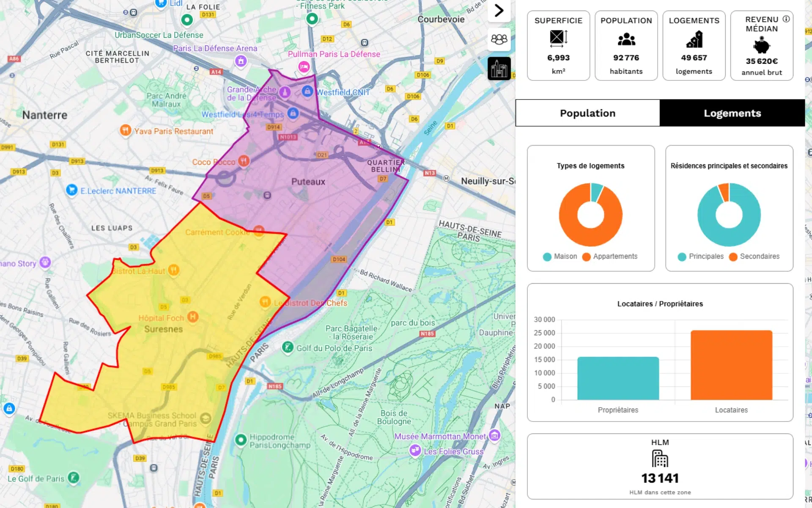Click the orange Appartements color dot
This screenshot has width=812, height=508.
click(586, 256)
